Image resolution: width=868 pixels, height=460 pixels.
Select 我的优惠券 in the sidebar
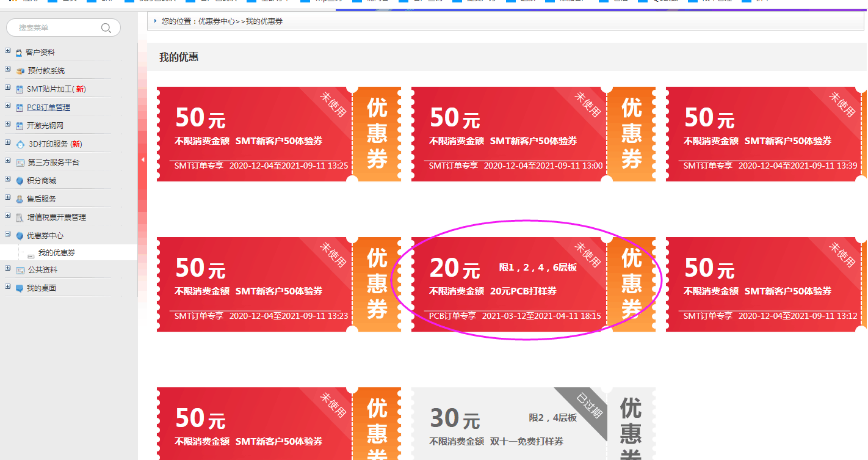[x=57, y=253]
